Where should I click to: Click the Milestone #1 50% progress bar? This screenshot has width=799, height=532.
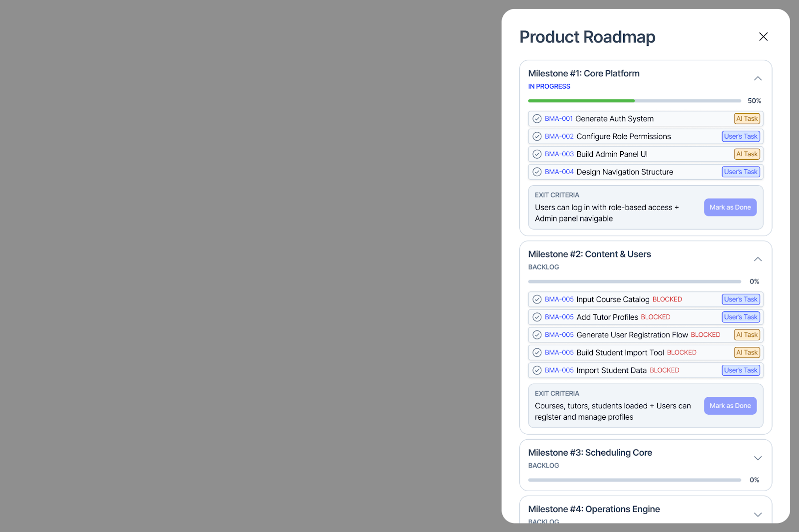click(x=634, y=101)
